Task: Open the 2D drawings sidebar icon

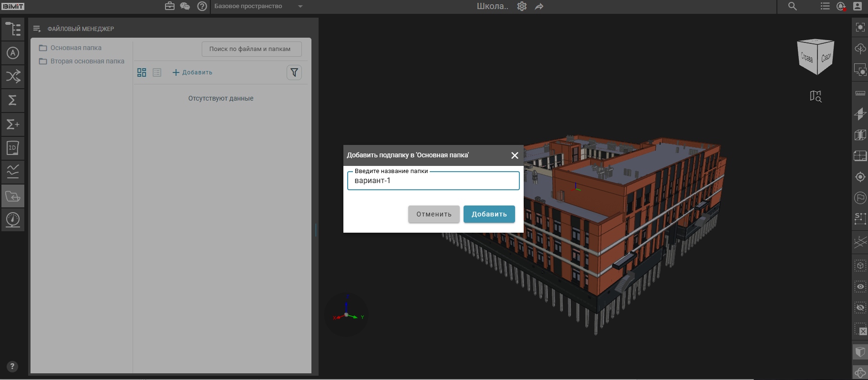Action: (x=13, y=148)
